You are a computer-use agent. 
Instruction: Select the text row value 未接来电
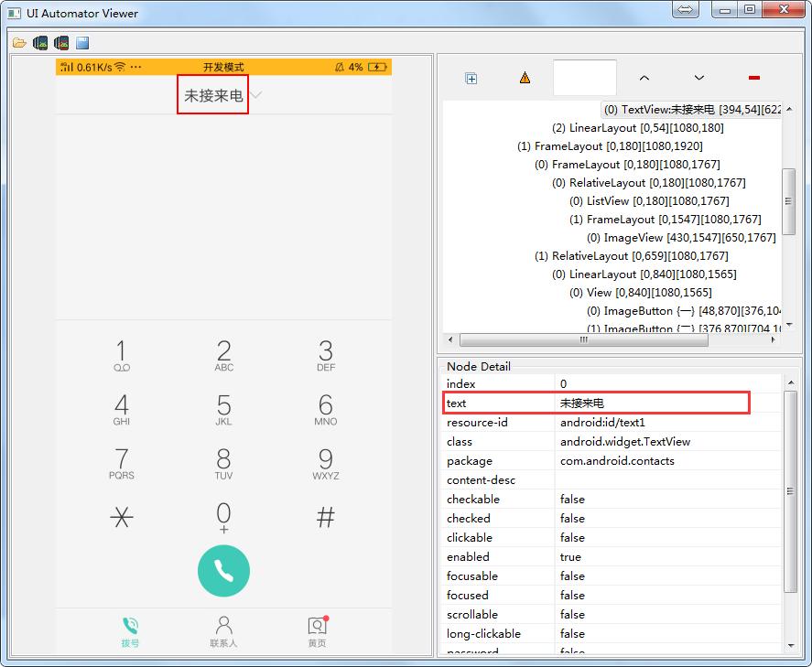[x=581, y=403]
